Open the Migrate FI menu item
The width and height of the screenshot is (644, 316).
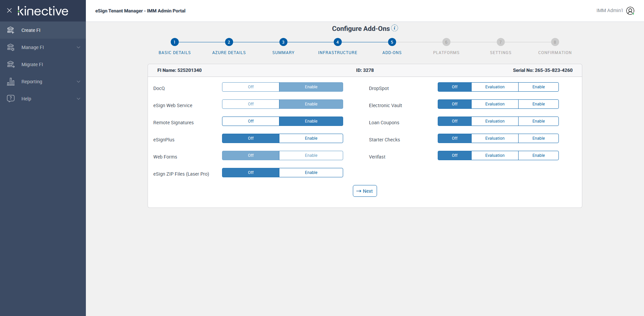click(x=43, y=64)
